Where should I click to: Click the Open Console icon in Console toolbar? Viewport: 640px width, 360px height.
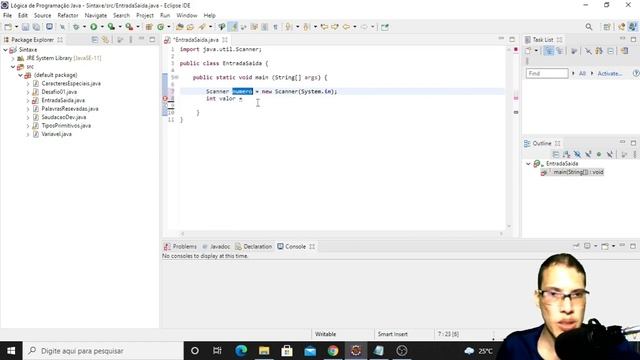(x=605, y=246)
